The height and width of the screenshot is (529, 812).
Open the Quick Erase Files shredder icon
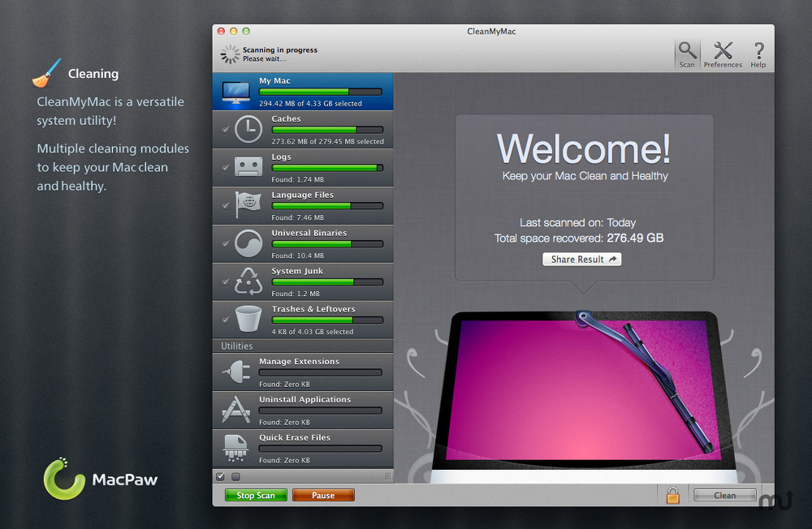236,448
